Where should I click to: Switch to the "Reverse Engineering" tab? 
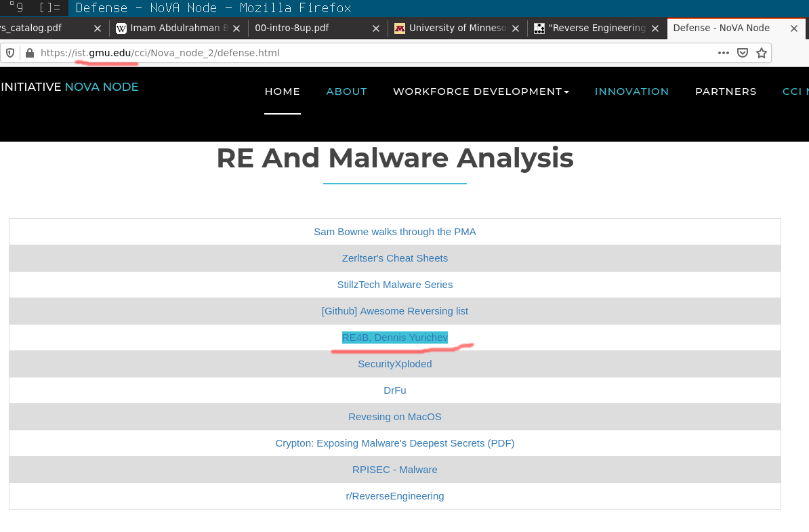coord(597,28)
